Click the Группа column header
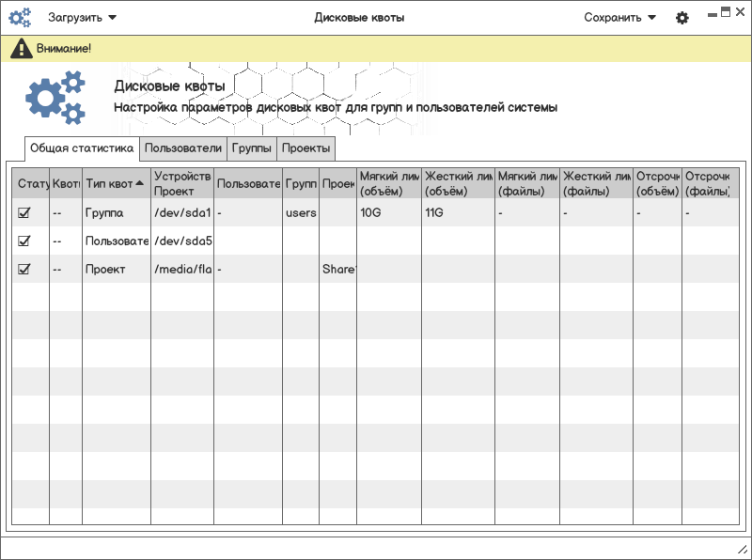The height and width of the screenshot is (560, 752). 301,183
